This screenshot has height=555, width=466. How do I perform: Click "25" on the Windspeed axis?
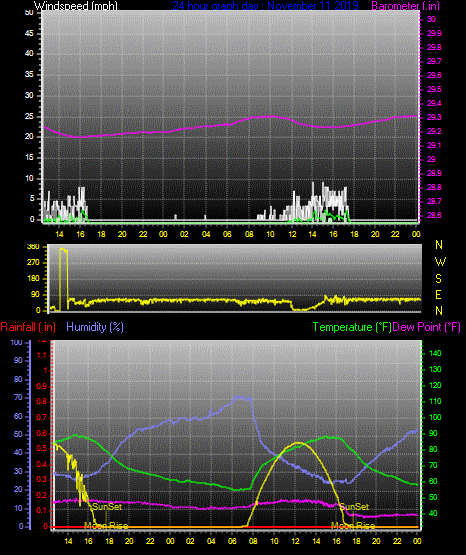[29, 116]
